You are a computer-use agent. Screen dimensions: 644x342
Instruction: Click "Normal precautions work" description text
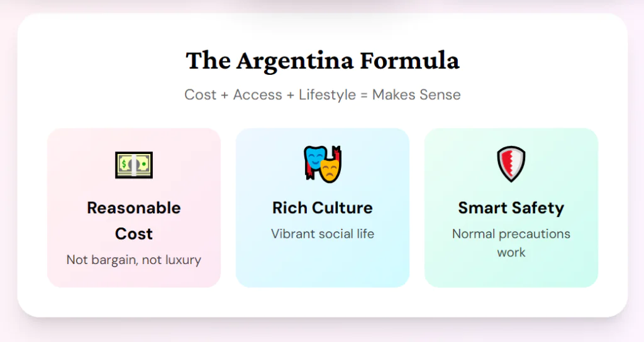[x=511, y=243]
